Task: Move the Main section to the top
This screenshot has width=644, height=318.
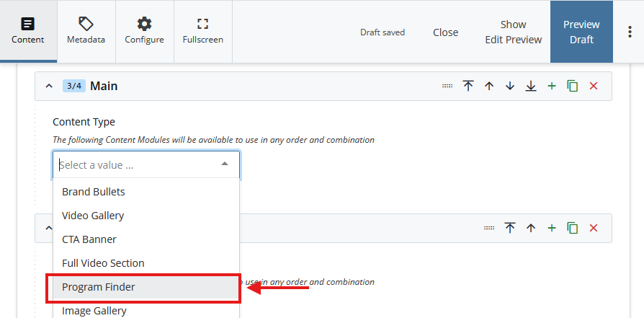Action: [x=468, y=86]
